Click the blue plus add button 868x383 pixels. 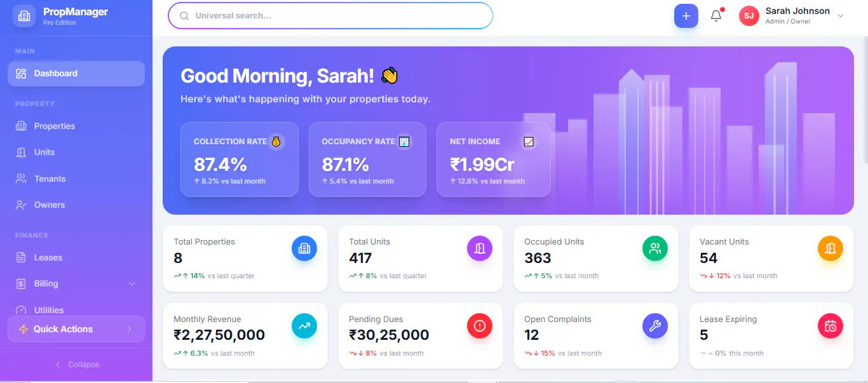pos(686,16)
